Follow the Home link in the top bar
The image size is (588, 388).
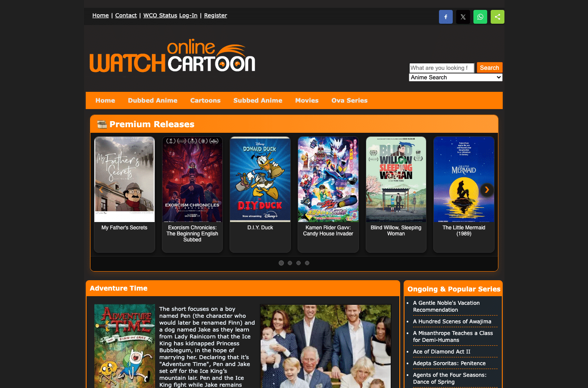click(x=100, y=16)
